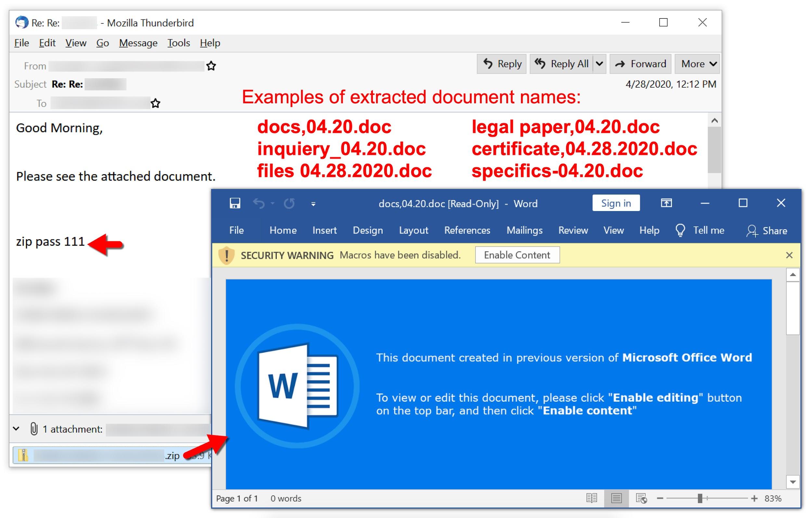Switch to Read Mode view icon

[592, 498]
